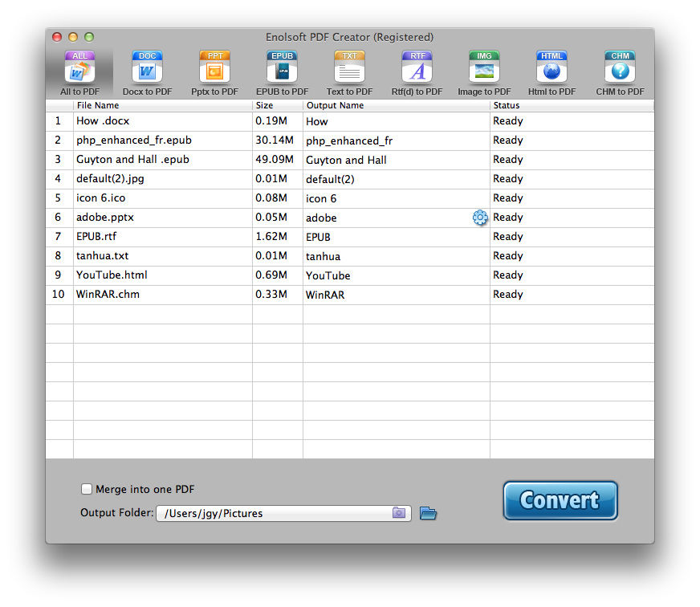Click row number 10
Image resolution: width=700 pixels, height=607 pixels.
[x=58, y=294]
